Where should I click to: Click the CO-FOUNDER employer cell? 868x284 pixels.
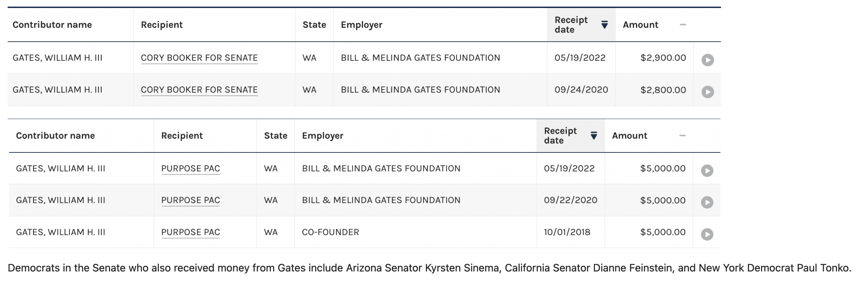click(x=330, y=232)
